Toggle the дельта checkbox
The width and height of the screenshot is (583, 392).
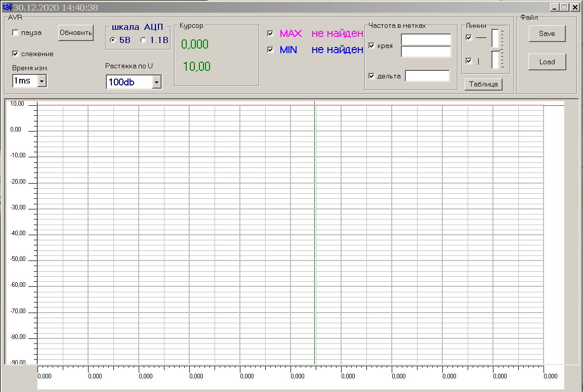372,76
